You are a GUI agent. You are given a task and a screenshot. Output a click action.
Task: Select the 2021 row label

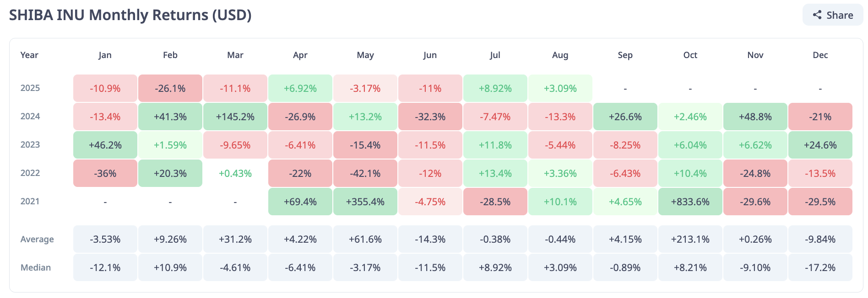[30, 201]
